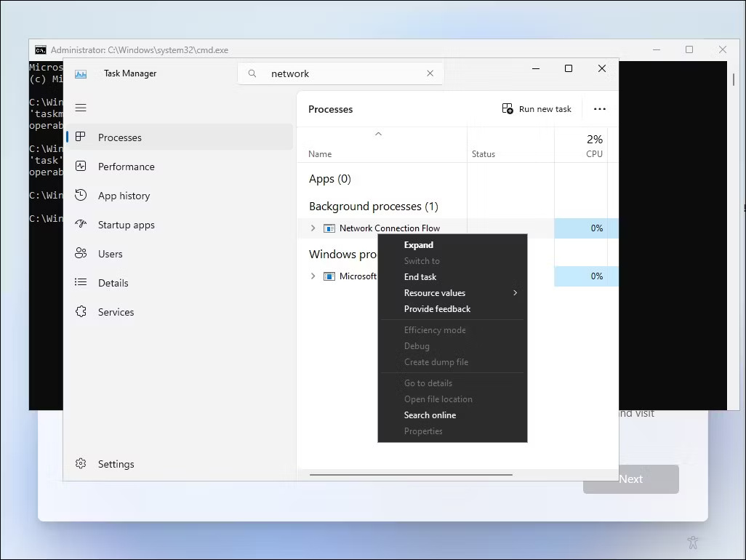This screenshot has width=746, height=560.
Task: Open the Services section
Action: pos(116,311)
